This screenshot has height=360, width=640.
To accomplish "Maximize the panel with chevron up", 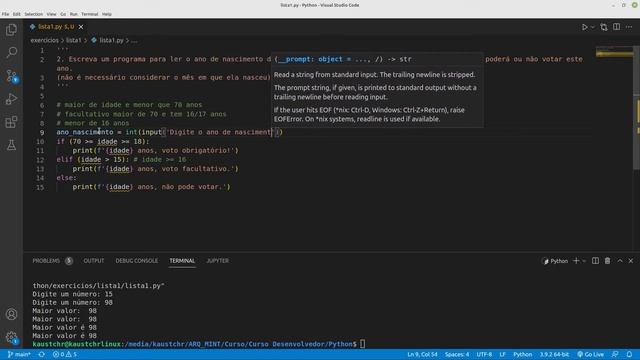I will point(620,261).
